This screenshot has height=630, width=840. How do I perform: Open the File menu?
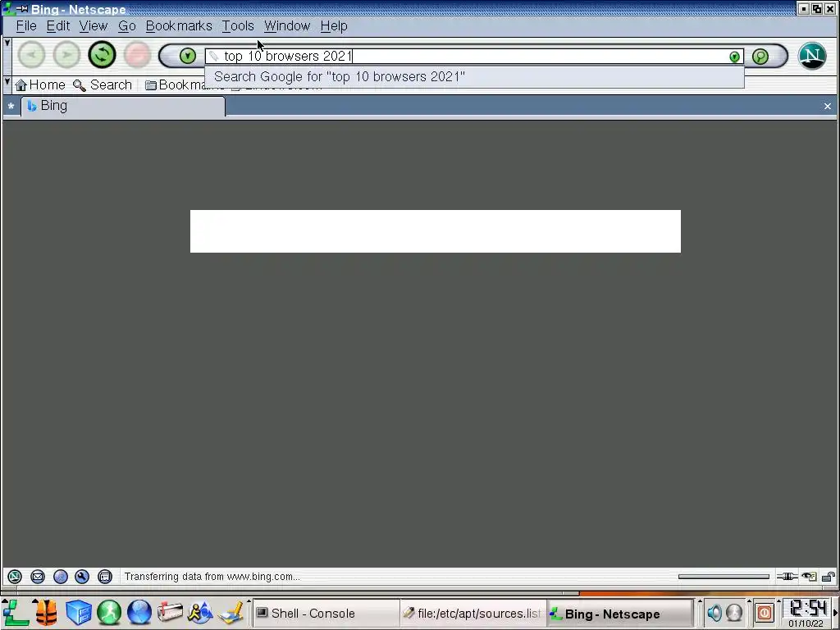coord(26,25)
